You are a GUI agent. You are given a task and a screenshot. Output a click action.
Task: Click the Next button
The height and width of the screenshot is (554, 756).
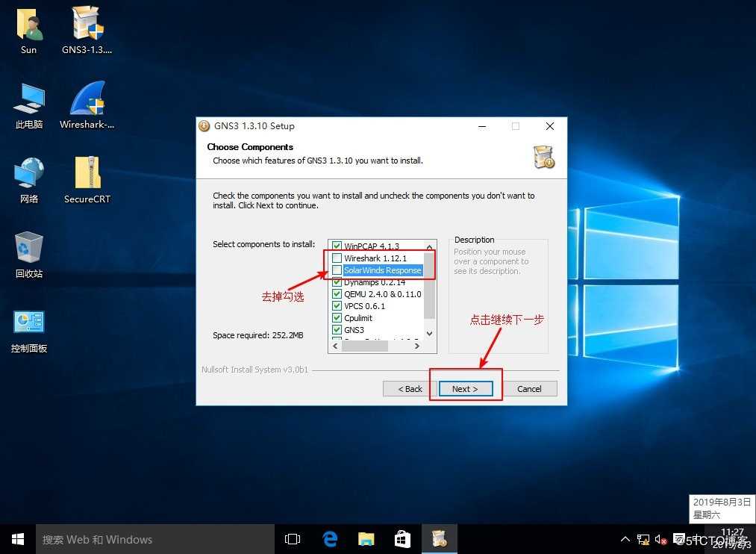[465, 388]
